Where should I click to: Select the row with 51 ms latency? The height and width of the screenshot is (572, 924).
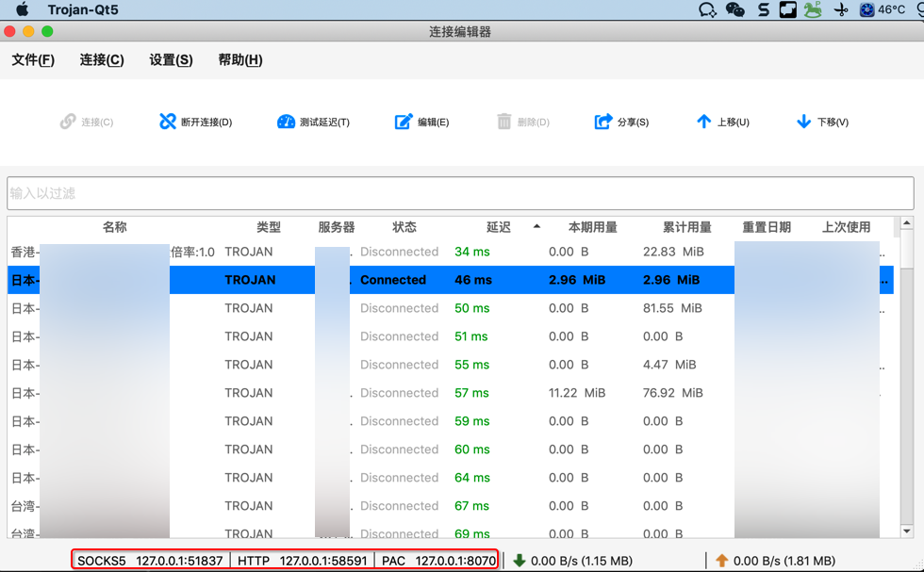coord(451,336)
